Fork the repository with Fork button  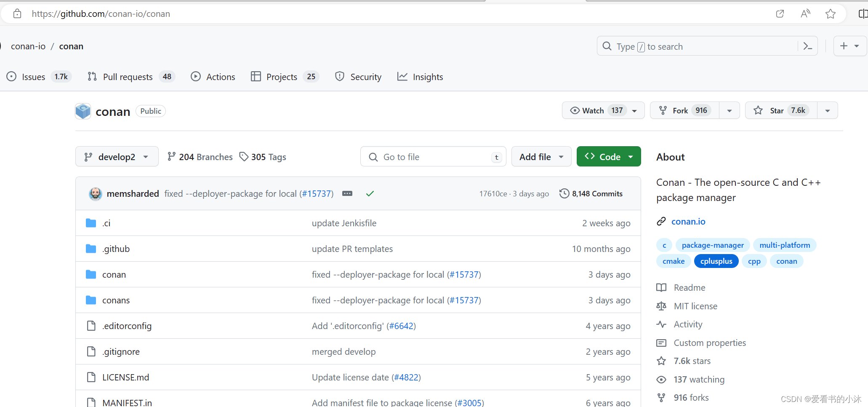[685, 110]
